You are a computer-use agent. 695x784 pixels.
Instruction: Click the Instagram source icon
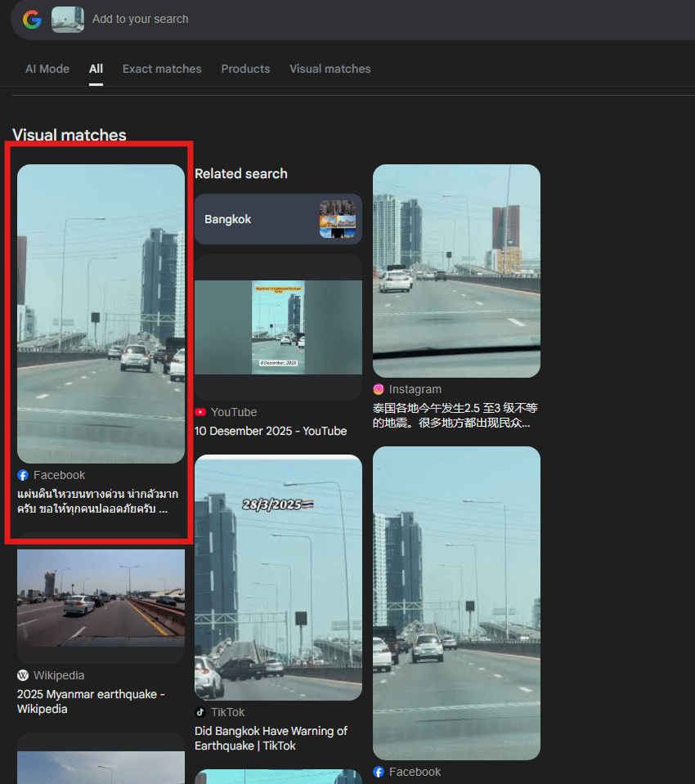tap(379, 389)
